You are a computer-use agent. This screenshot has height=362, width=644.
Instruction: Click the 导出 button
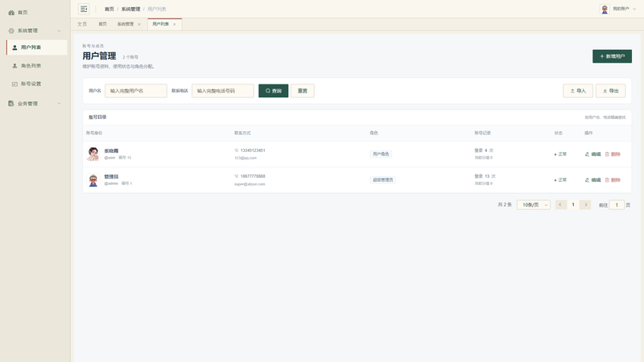coord(611,91)
